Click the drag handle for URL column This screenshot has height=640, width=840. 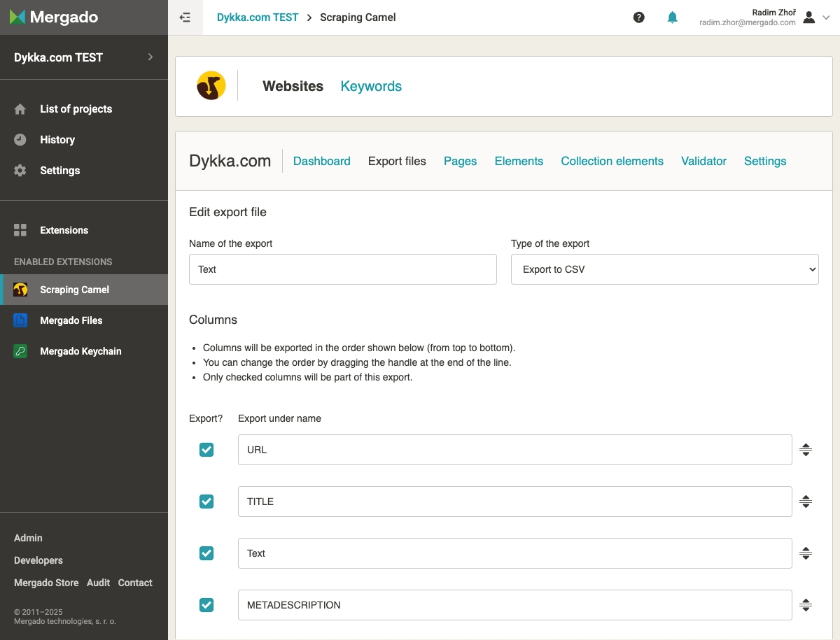pos(806,450)
